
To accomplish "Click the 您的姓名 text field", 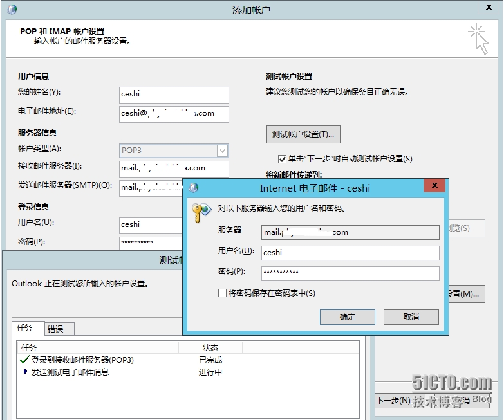I will coord(174,95).
